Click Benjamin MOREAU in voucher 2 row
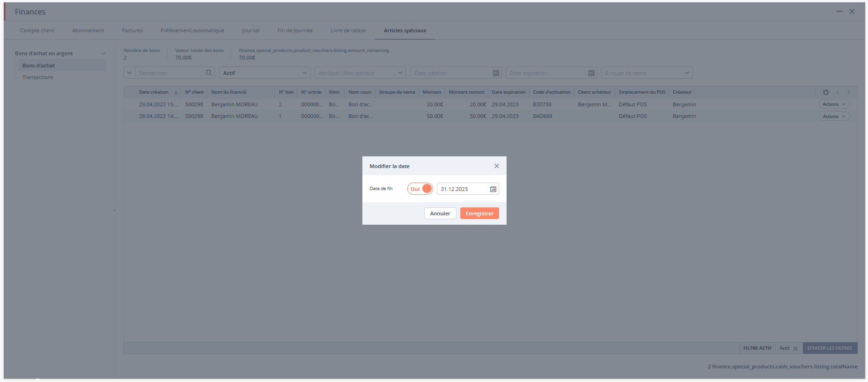Viewport: 868px width, 382px height. [x=235, y=104]
